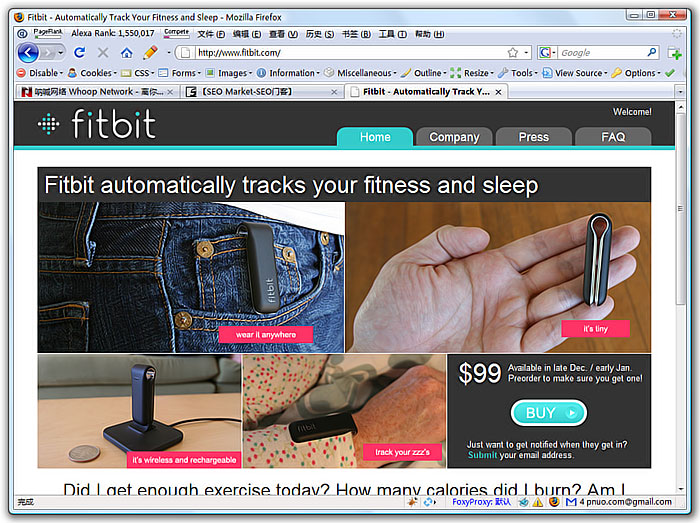Open the Outline dropdown menu
The height and width of the screenshot is (523, 700).
click(x=424, y=73)
